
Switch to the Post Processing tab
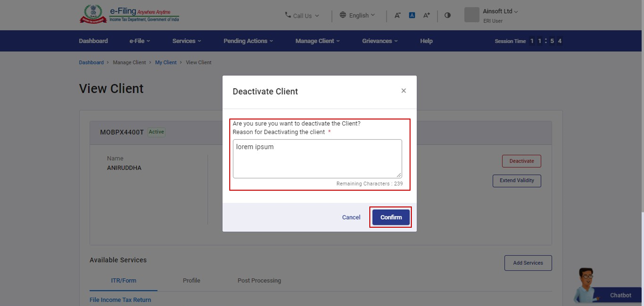[x=259, y=281]
